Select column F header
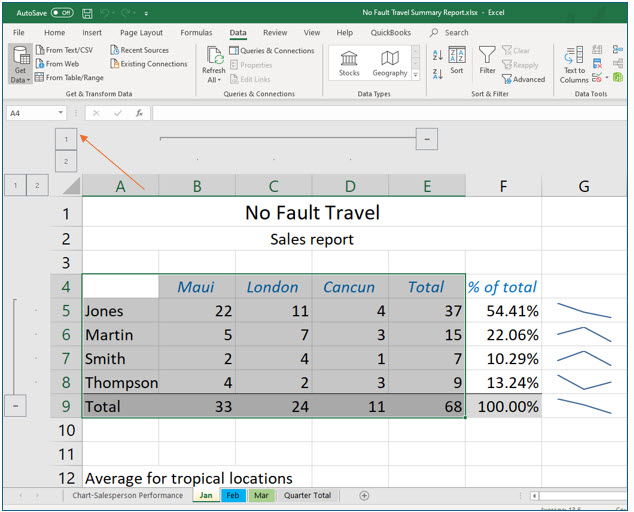Image resolution: width=634 pixels, height=512 pixels. click(503, 186)
